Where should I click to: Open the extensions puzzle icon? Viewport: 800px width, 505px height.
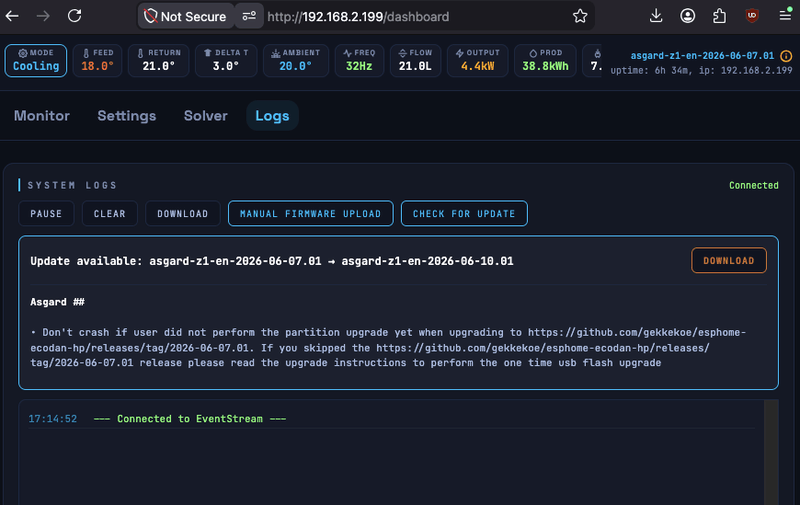point(719,16)
